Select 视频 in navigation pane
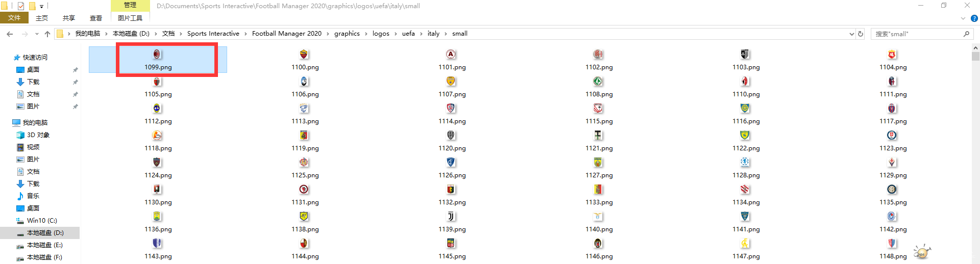This screenshot has width=980, height=264. tap(33, 147)
